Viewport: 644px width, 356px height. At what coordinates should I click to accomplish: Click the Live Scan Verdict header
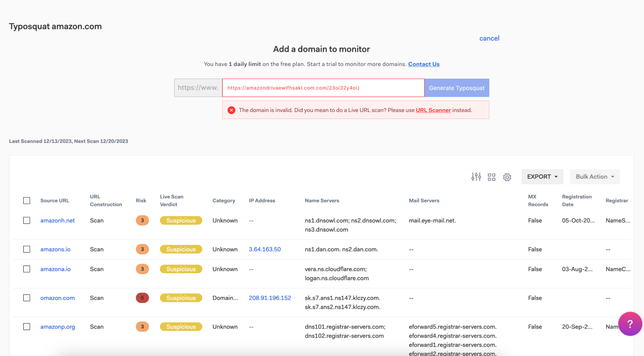coord(171,200)
